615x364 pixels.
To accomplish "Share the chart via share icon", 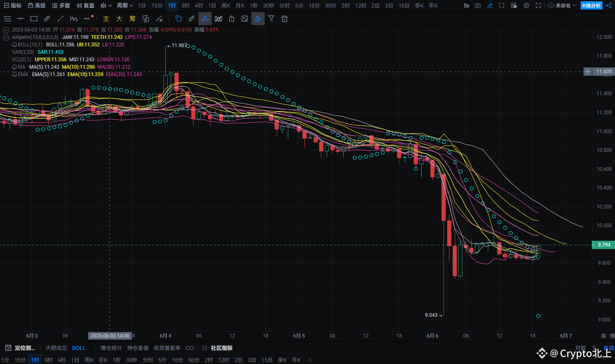I will 608,5.
